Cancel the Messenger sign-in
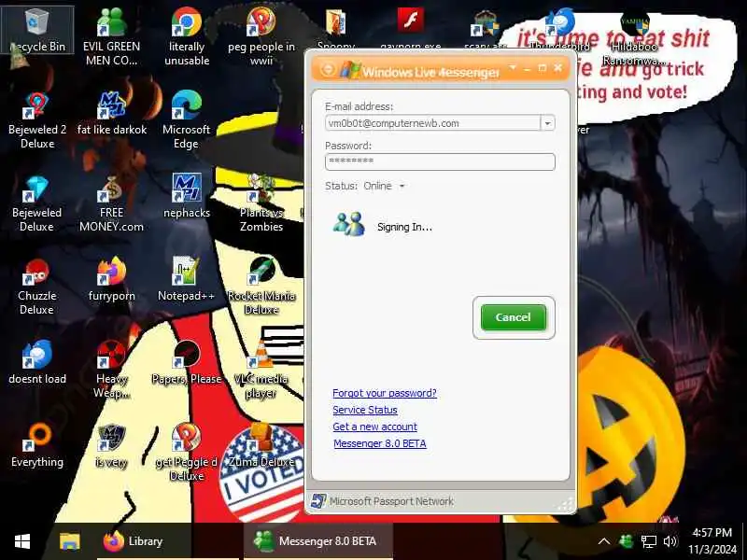Screen dimensions: 747x560 [x=513, y=317]
